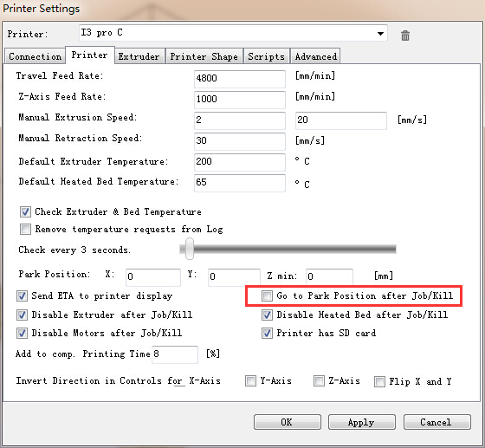Uncheck Check Extruder & Bed Temperature
The image size is (485, 448).
25,212
